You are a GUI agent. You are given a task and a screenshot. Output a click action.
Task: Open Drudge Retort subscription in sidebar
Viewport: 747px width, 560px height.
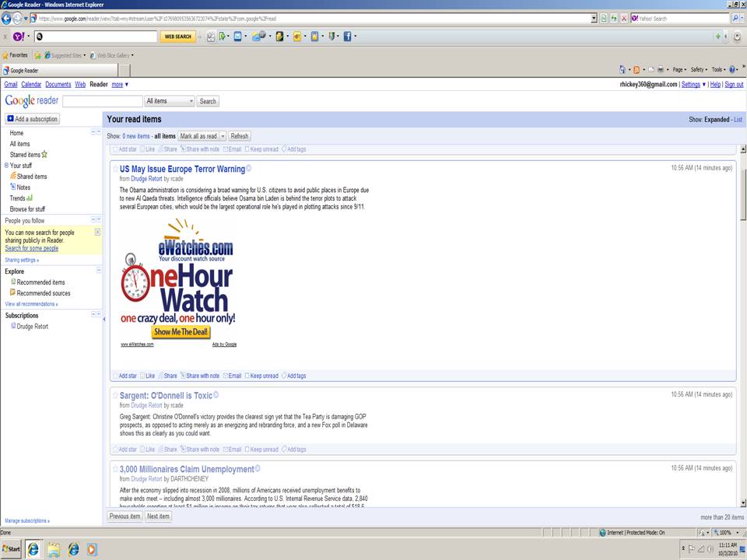33,326
